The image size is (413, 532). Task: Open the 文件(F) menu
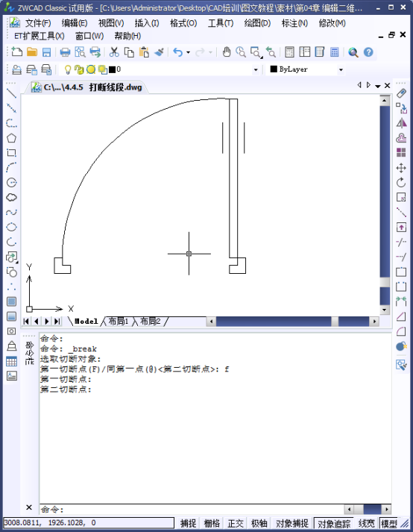(x=38, y=23)
